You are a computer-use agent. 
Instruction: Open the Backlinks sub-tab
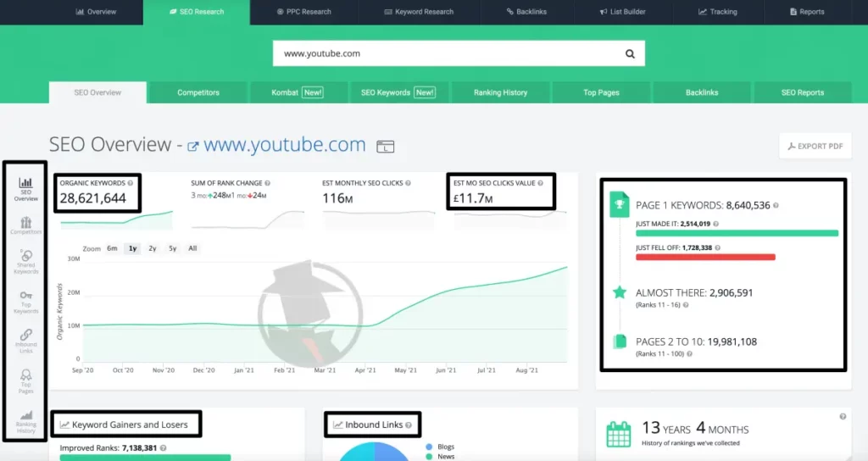click(702, 92)
